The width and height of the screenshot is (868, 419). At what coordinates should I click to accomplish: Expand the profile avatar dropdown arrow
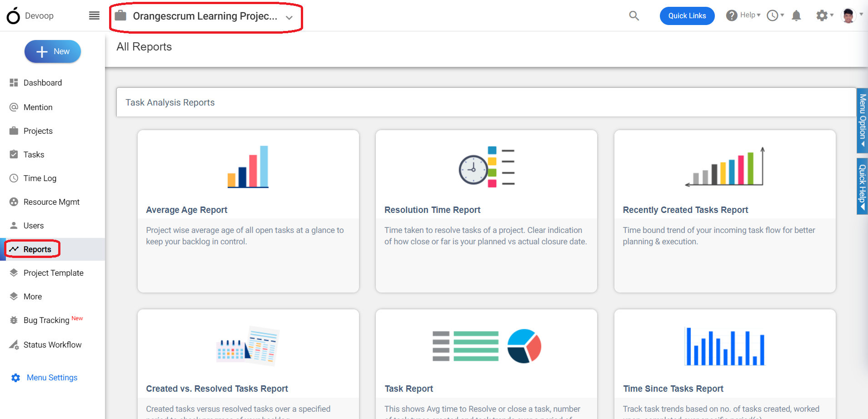(x=861, y=14)
